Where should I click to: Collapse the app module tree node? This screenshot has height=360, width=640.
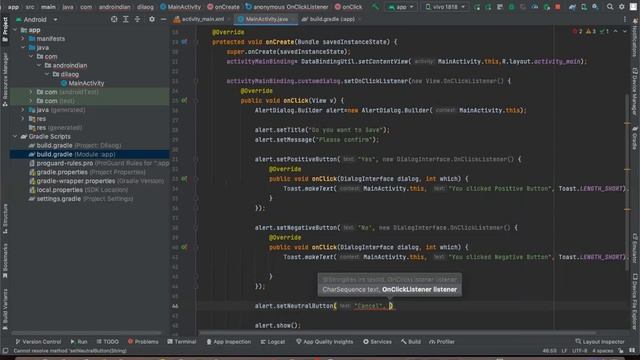point(15,30)
